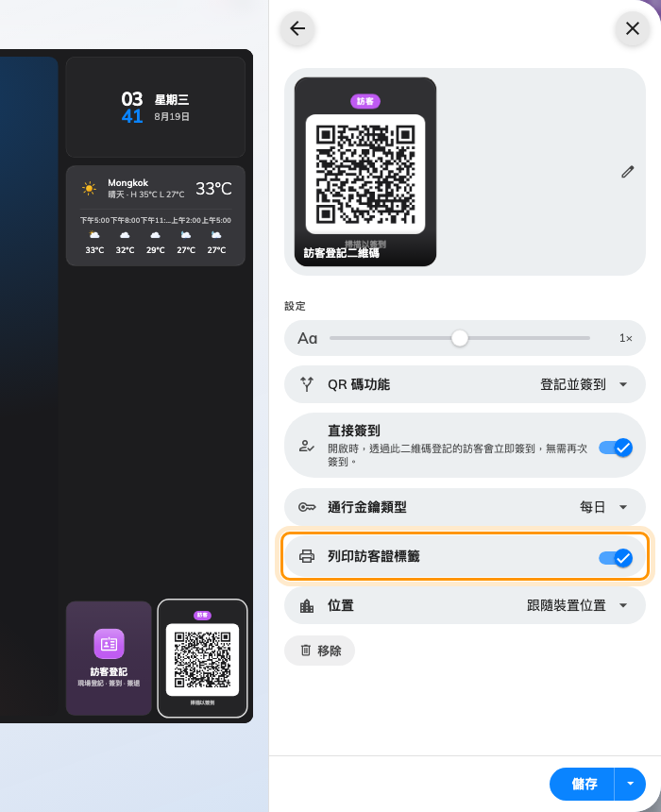Click the 設定 section heading

click(x=295, y=306)
